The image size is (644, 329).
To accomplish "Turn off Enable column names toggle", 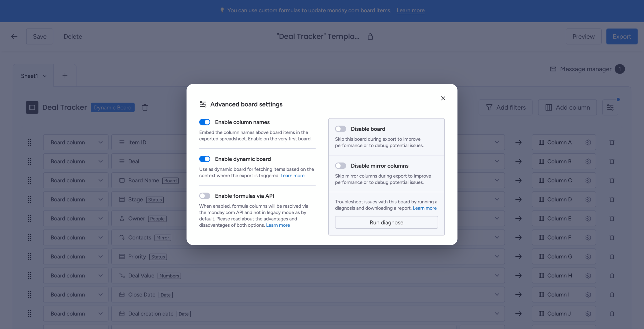I will coord(205,122).
